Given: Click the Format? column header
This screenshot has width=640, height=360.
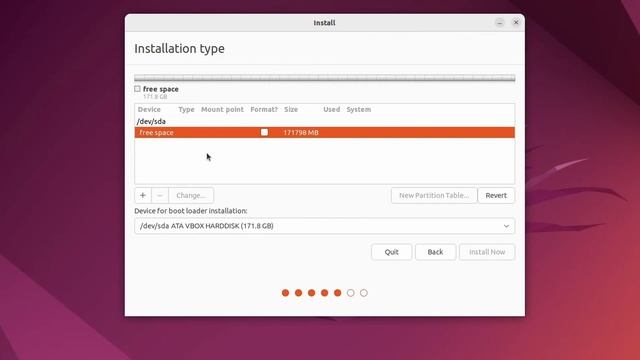Looking at the screenshot, I should tap(264, 109).
